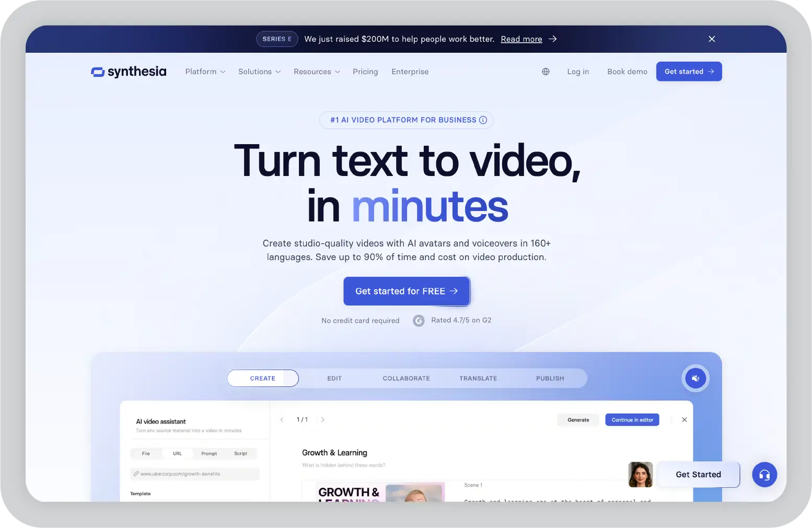Select the EDIT tab
The height and width of the screenshot is (528, 812).
334,379
